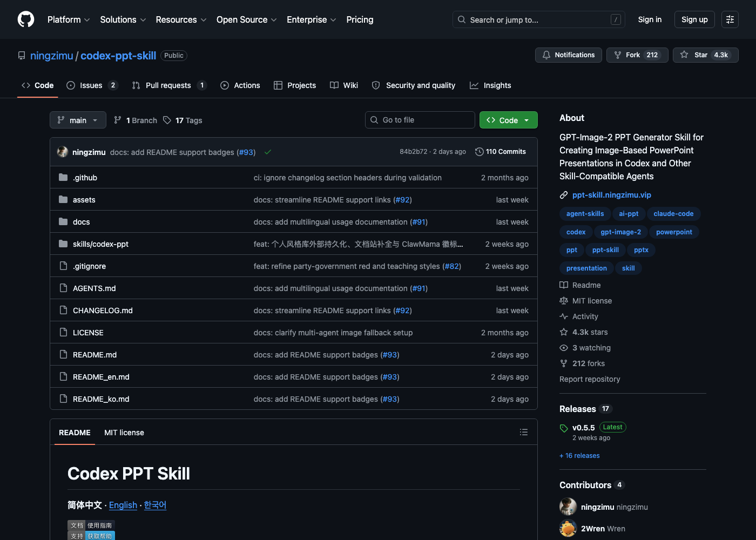Click the tag icon next to v0.5.5 release
This screenshot has width=756, height=540.
564,428
